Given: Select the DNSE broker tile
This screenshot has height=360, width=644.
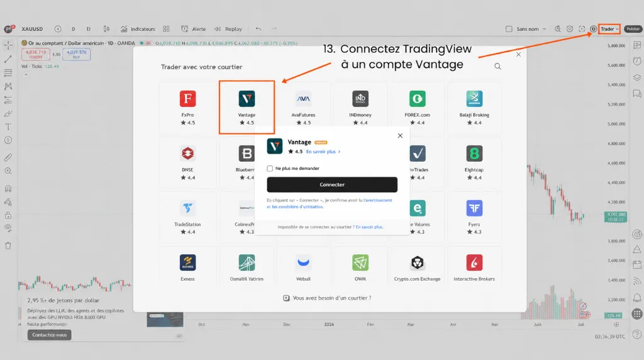Looking at the screenshot, I should click(x=187, y=163).
